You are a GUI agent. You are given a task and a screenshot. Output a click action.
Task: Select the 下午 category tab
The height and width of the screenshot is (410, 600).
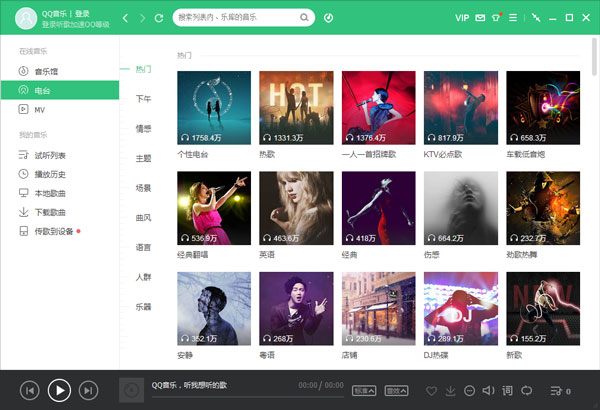click(143, 99)
